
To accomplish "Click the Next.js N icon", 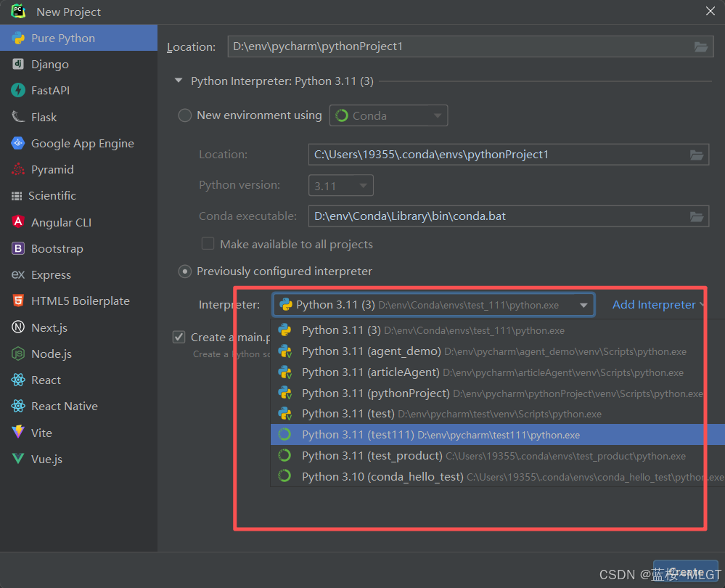I will [x=17, y=327].
